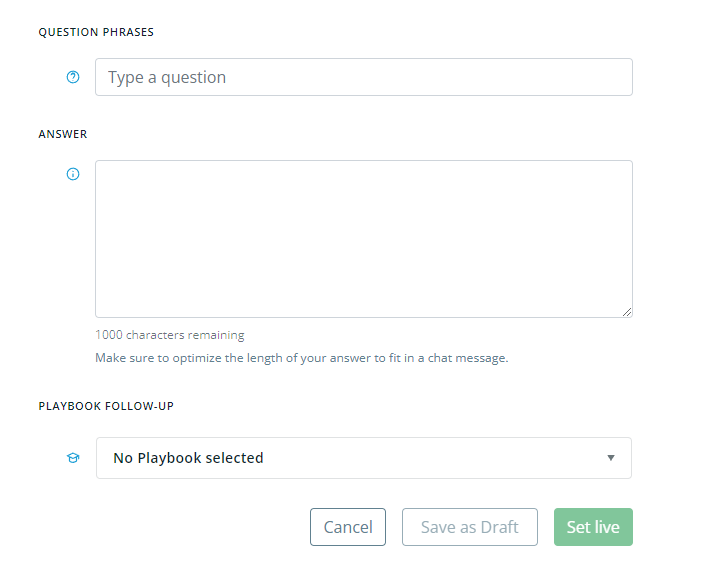The width and height of the screenshot is (708, 576).
Task: Click the answer length hint text
Action: (x=302, y=358)
